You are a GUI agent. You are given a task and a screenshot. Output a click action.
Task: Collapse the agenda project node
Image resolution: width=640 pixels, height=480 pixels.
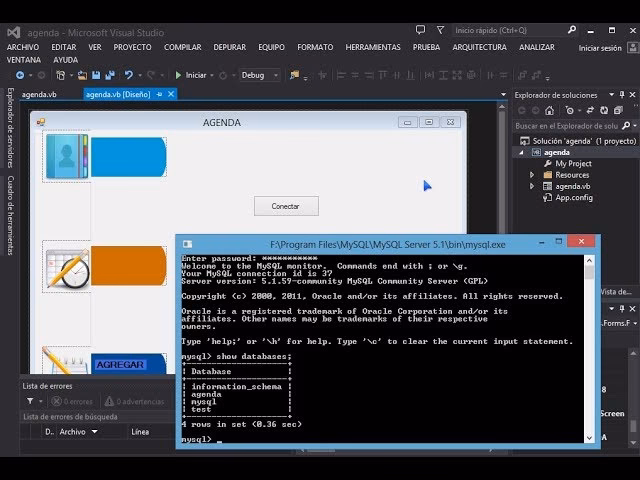tap(521, 152)
